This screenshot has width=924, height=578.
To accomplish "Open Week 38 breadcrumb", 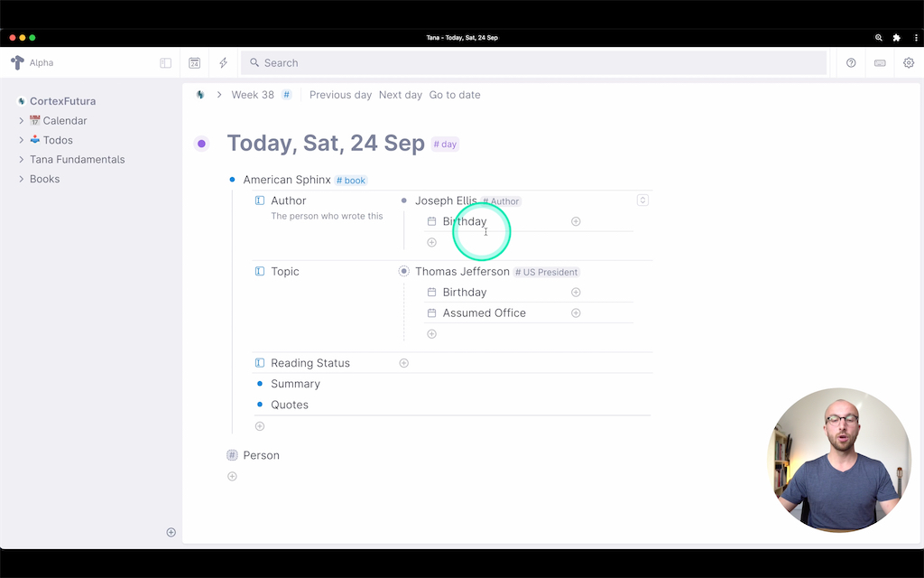I will pos(253,94).
